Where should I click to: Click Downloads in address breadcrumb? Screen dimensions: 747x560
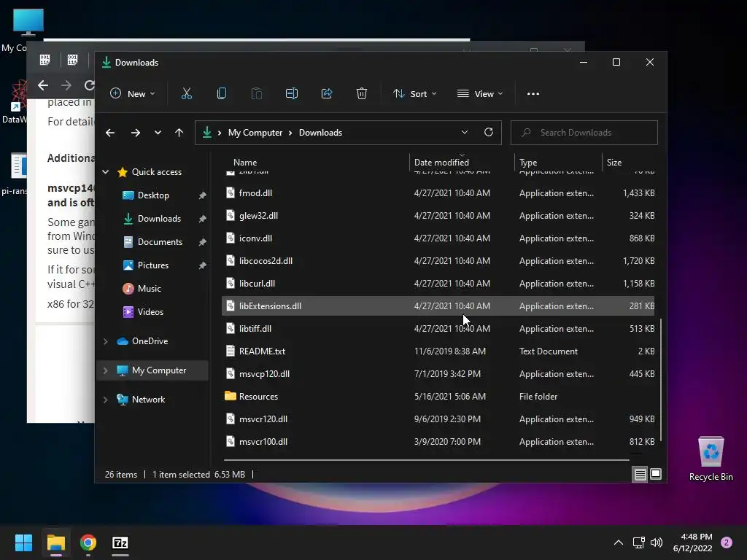(x=320, y=133)
